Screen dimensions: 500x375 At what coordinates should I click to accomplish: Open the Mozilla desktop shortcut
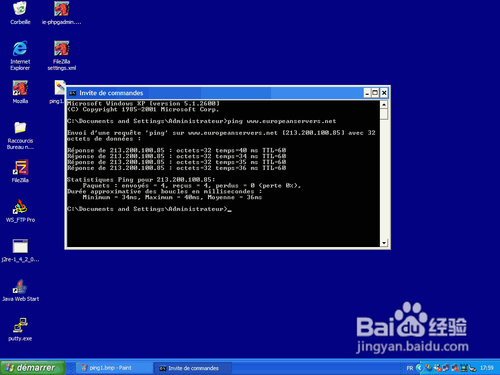click(20, 92)
